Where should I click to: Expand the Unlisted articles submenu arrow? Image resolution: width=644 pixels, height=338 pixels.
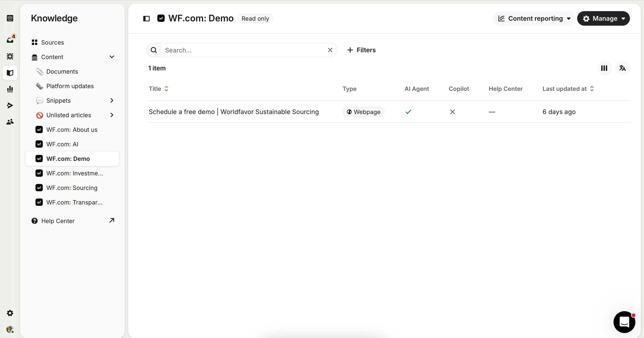pos(112,115)
